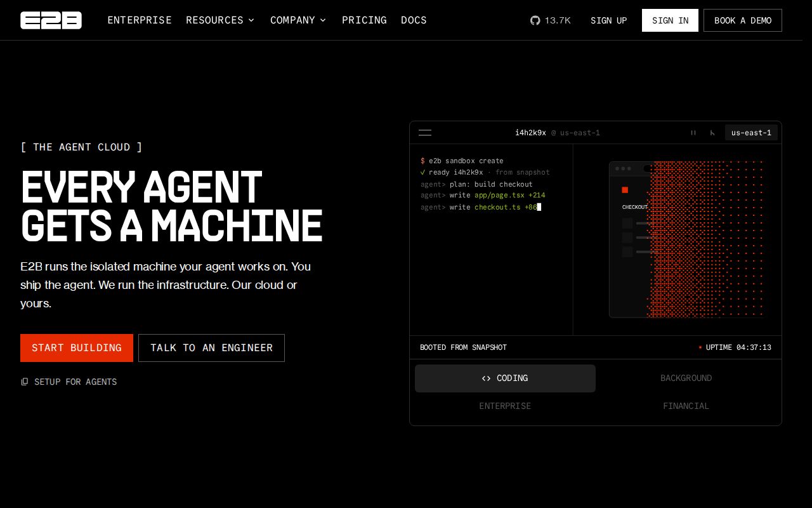Open the Docs nav link
The width and height of the screenshot is (812, 508).
click(414, 20)
